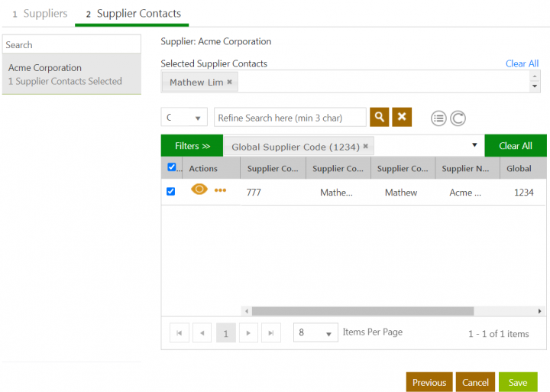Image resolution: width=550 pixels, height=392 pixels.
Task: Remove Global Supplier Code filter chip
Action: click(365, 146)
